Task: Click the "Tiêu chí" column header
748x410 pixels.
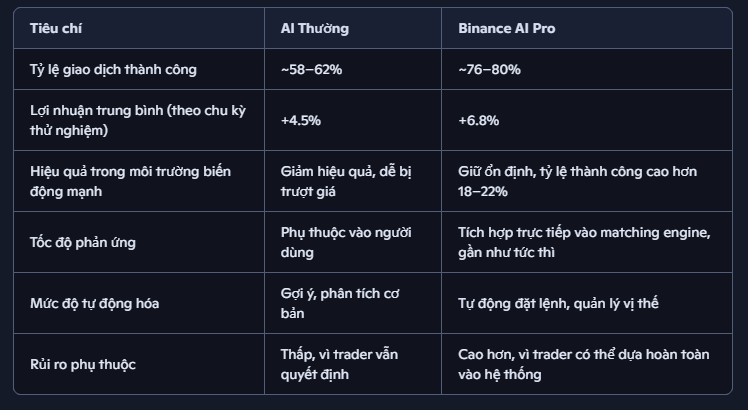Action: [x=56, y=28]
